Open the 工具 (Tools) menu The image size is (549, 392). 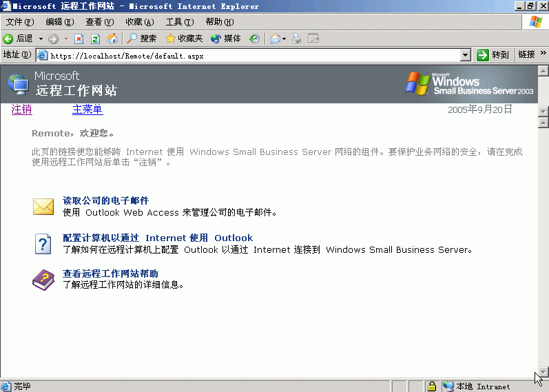click(178, 22)
